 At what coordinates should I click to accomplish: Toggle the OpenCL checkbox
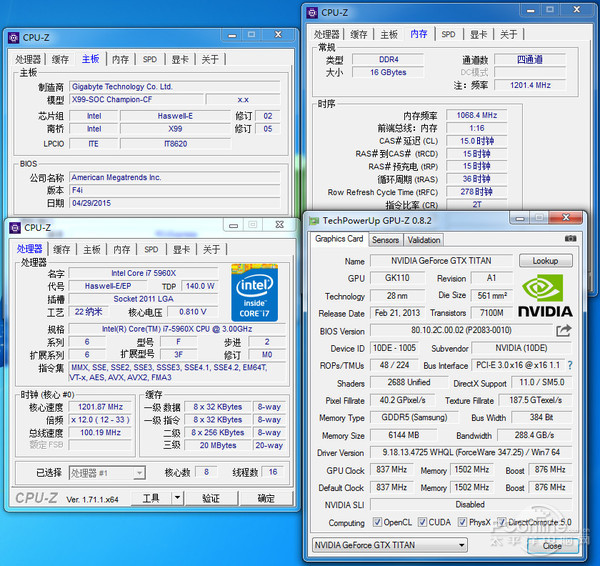pyautogui.click(x=377, y=522)
